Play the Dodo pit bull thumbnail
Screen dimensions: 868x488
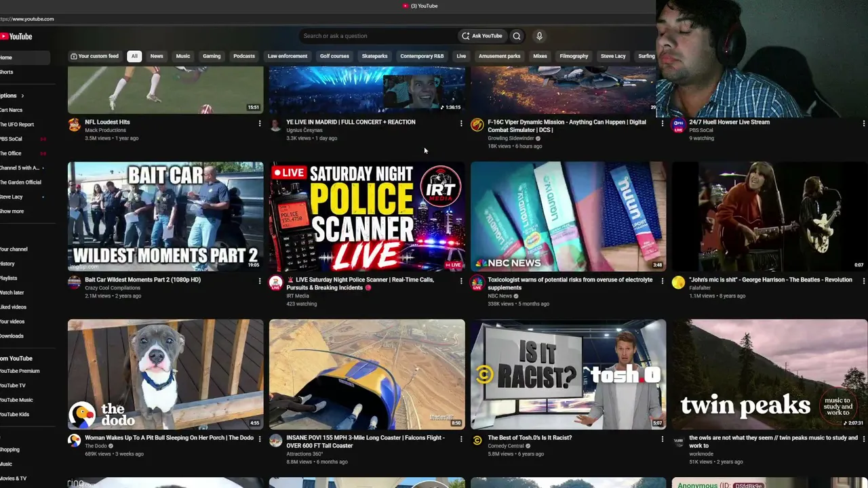tap(165, 374)
